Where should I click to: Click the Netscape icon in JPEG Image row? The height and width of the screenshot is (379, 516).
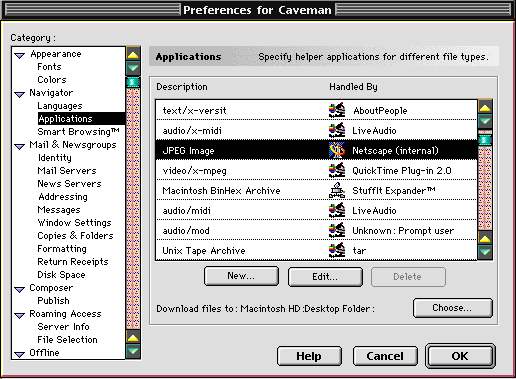[337, 150]
